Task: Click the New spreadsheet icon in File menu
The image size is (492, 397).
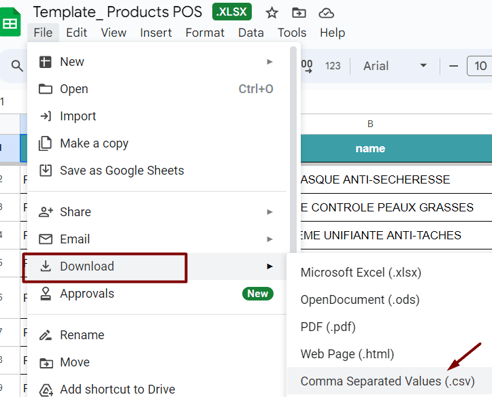Action: click(x=45, y=62)
